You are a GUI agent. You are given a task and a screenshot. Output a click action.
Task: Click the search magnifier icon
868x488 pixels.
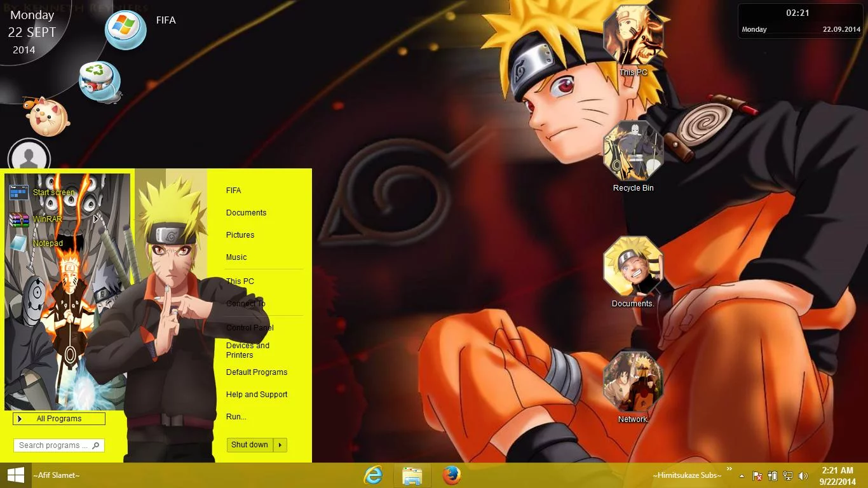[x=96, y=445]
